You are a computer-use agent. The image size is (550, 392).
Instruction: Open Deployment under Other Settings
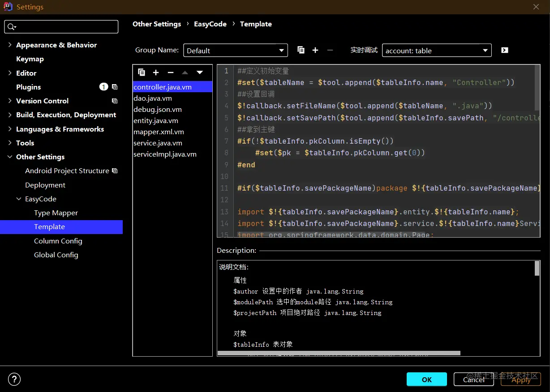(45, 185)
